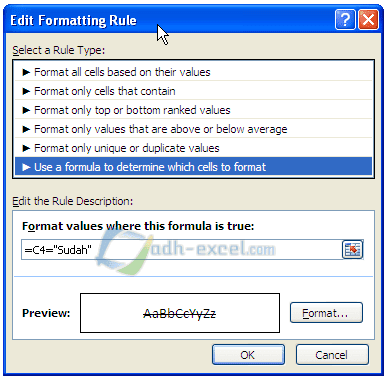387x382 pixels.
Task: Select Format all cells based on their values
Action: [x=193, y=72]
